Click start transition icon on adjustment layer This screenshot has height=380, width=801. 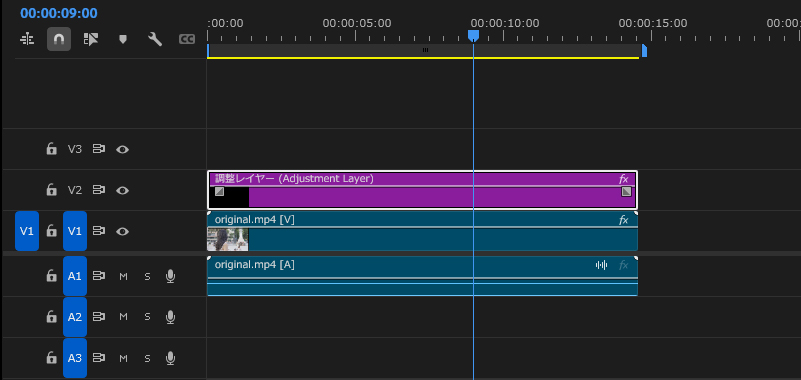[x=219, y=192]
